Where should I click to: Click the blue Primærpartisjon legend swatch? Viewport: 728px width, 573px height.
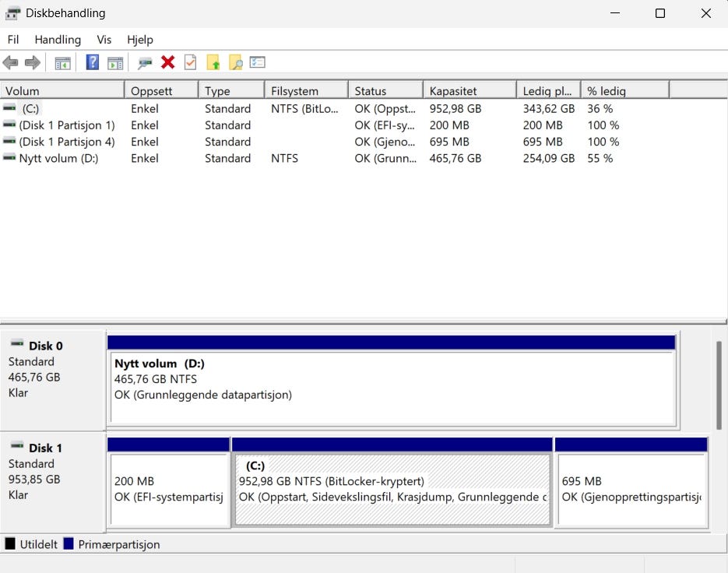coord(69,544)
